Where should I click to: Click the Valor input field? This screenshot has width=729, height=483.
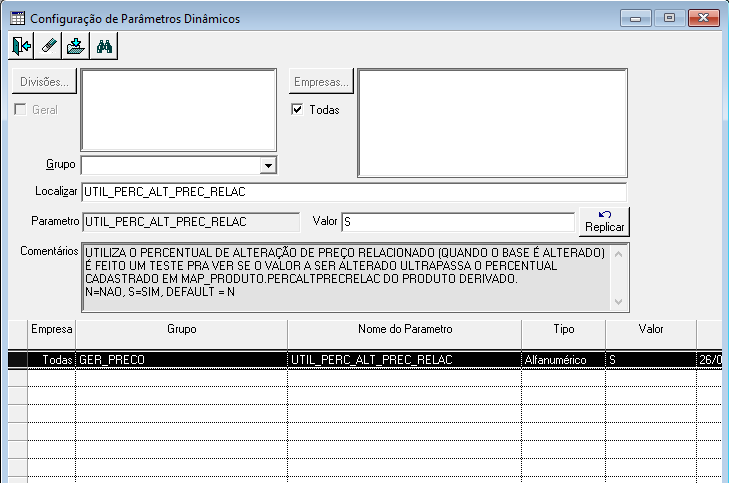point(458,222)
